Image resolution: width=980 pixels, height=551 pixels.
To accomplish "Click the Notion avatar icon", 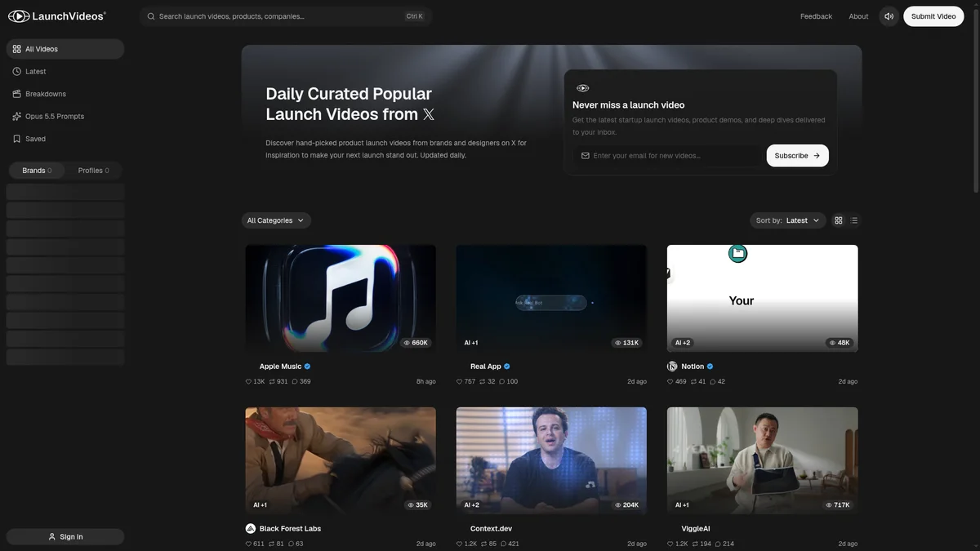I will tap(672, 367).
